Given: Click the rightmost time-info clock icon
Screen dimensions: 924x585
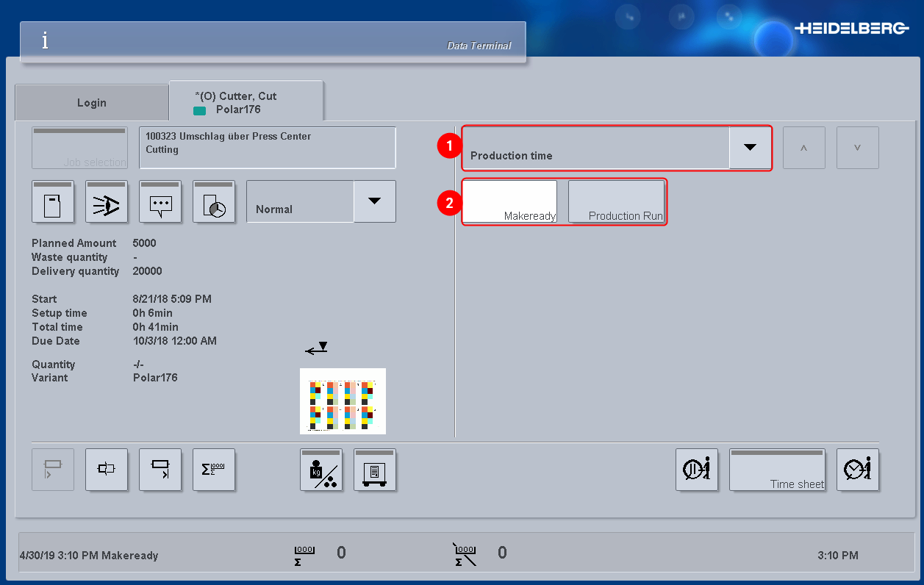Looking at the screenshot, I should tap(857, 470).
